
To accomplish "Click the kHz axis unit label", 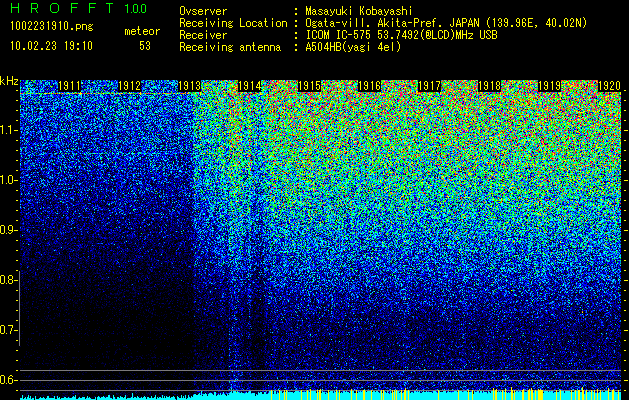I will 9,81.
